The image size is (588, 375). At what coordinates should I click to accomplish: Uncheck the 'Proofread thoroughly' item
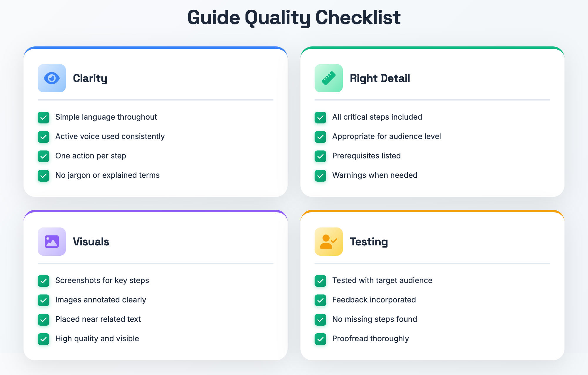point(320,339)
